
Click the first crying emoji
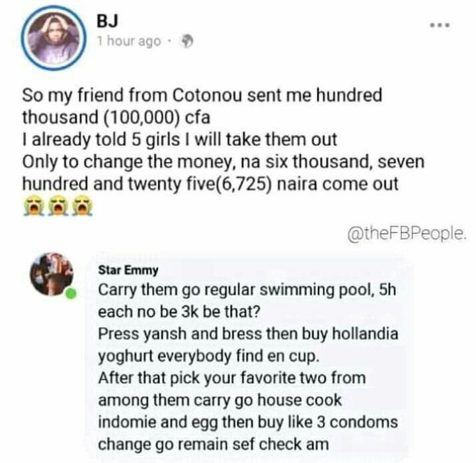coord(32,206)
